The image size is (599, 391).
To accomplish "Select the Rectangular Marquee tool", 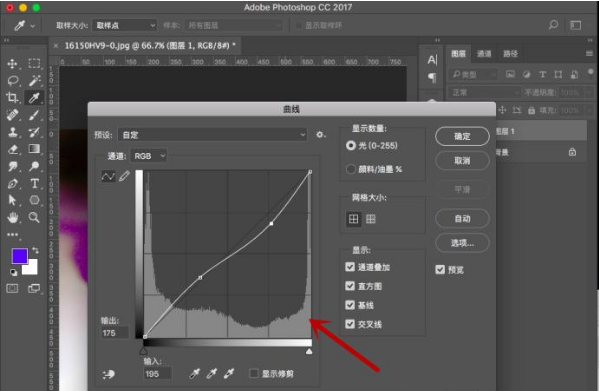I will (34, 63).
